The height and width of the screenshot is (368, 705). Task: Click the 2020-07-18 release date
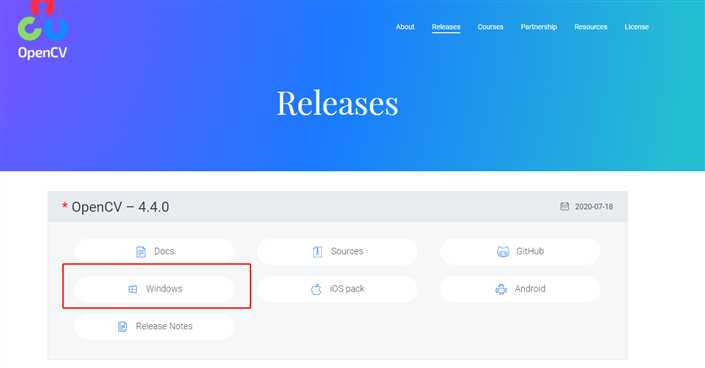(x=593, y=206)
